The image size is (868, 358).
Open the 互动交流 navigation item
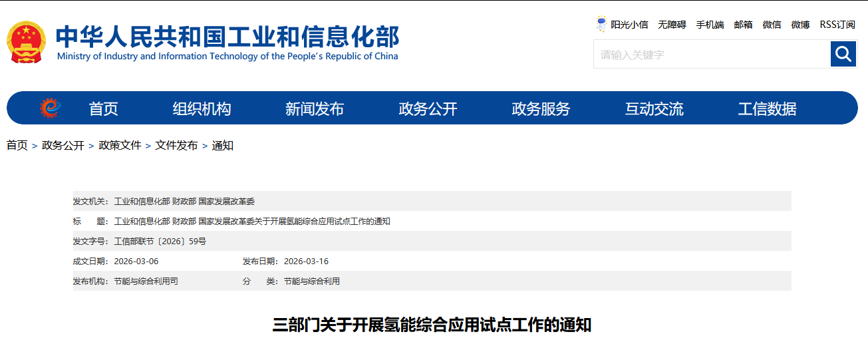[654, 109]
